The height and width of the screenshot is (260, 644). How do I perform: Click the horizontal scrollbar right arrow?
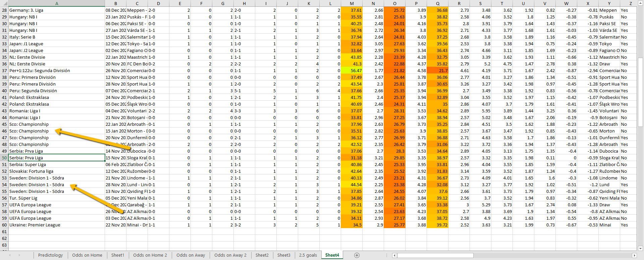point(634,255)
